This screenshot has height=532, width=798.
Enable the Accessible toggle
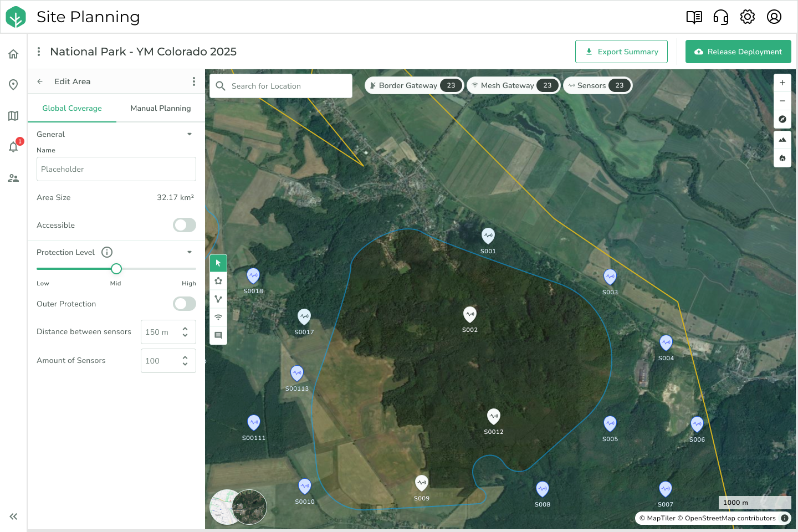tap(184, 225)
